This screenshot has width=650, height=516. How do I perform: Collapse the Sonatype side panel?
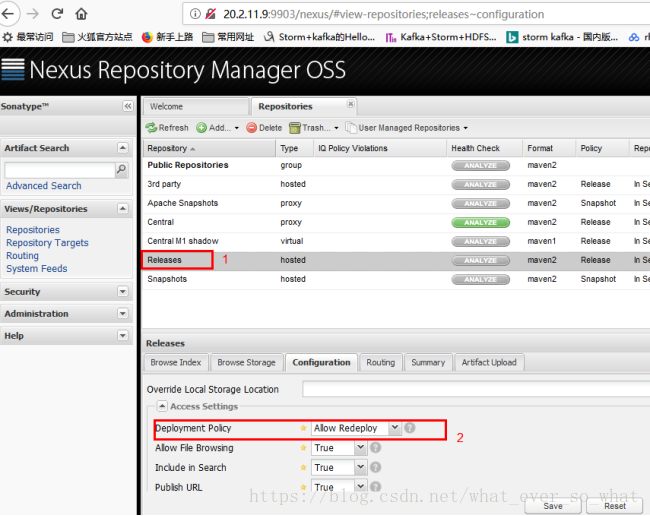128,107
